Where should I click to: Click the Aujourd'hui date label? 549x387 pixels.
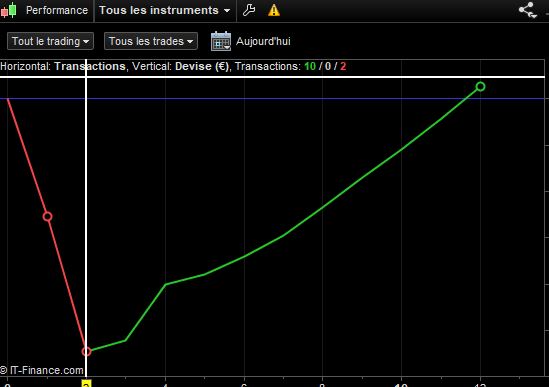tap(263, 41)
